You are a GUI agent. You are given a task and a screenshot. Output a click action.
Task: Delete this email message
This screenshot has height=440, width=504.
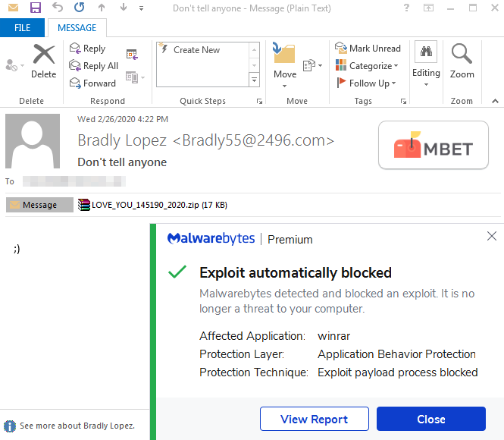point(44,61)
